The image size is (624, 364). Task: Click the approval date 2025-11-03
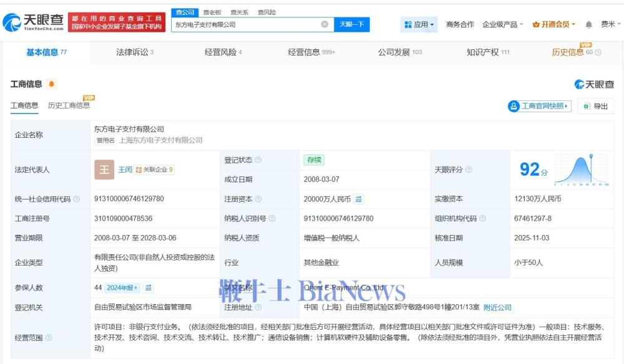[x=532, y=237]
